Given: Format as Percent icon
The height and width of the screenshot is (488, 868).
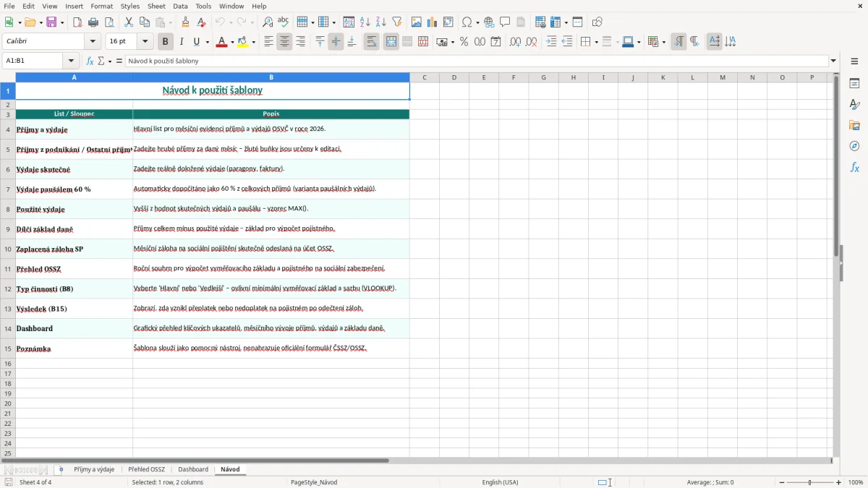Looking at the screenshot, I should click(464, 42).
